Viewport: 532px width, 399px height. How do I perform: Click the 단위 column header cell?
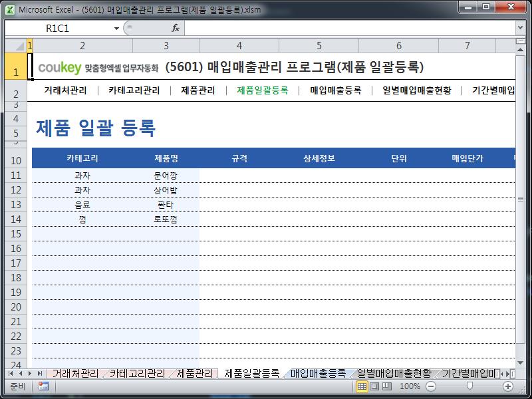pyautogui.click(x=398, y=158)
